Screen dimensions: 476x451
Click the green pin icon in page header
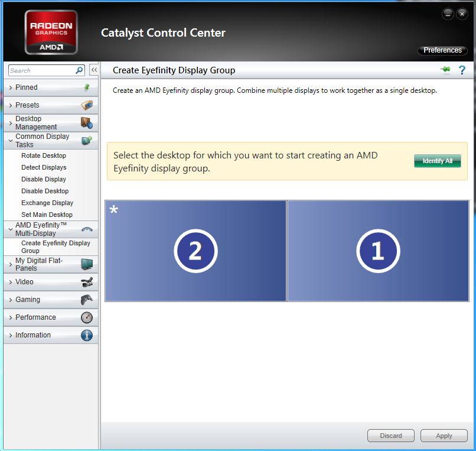[x=445, y=70]
